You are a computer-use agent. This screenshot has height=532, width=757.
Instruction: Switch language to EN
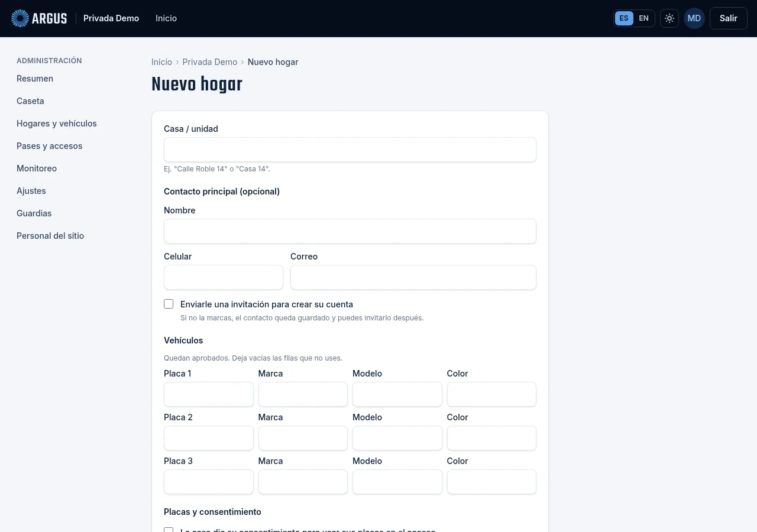point(644,18)
